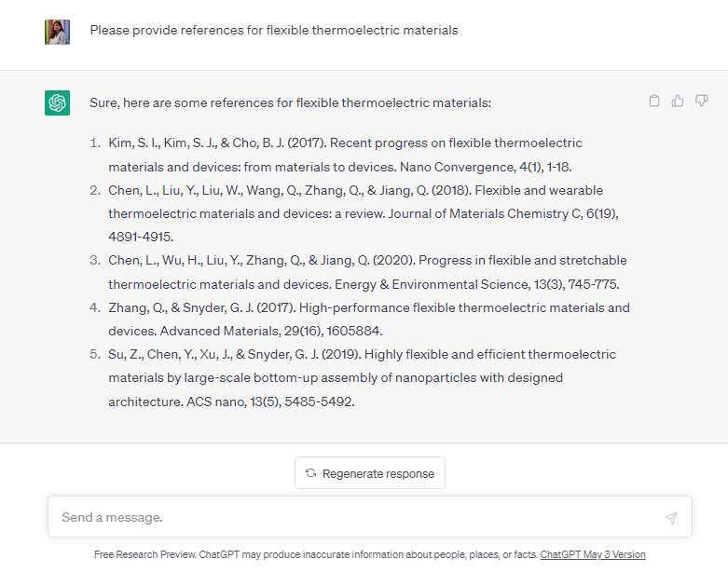Click the first reference by Kim, S. I.

click(x=345, y=155)
